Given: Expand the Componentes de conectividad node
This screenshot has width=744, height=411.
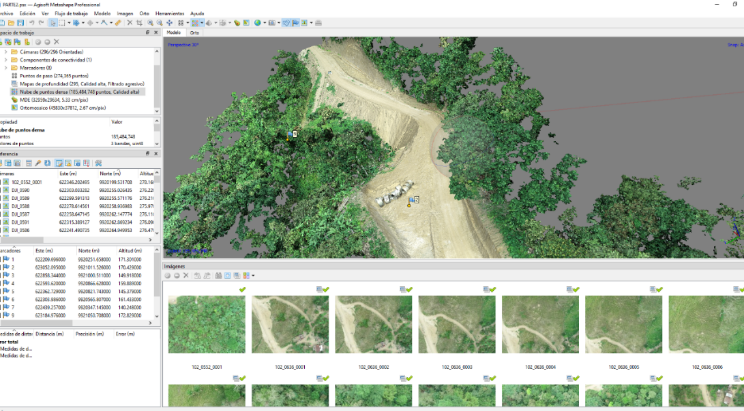Looking at the screenshot, I should pos(6,59).
